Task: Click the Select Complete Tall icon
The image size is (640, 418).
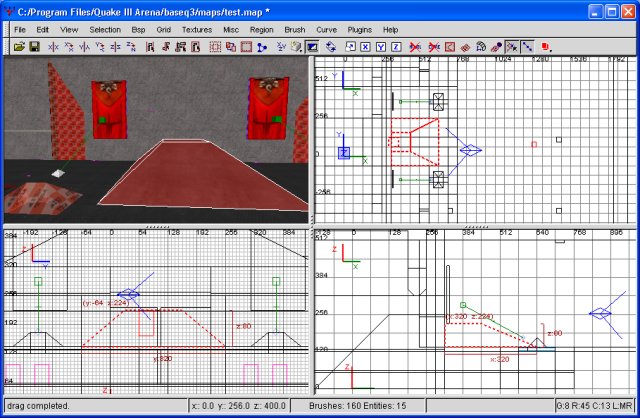Action: [x=150, y=47]
